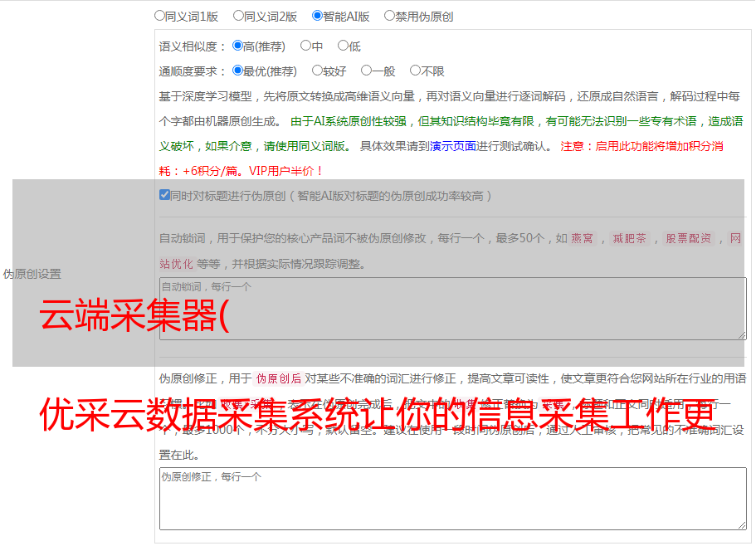Click resize grip of 自动锁词 textarea

click(742, 335)
